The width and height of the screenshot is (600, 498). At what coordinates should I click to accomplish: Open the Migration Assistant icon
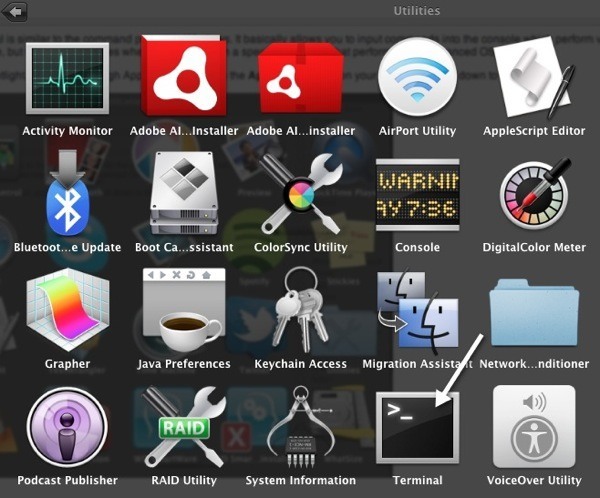click(x=417, y=310)
